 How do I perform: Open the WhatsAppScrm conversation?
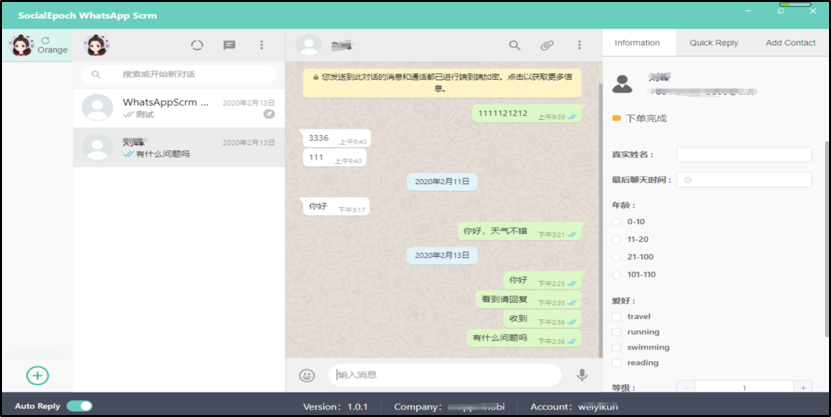coord(179,108)
